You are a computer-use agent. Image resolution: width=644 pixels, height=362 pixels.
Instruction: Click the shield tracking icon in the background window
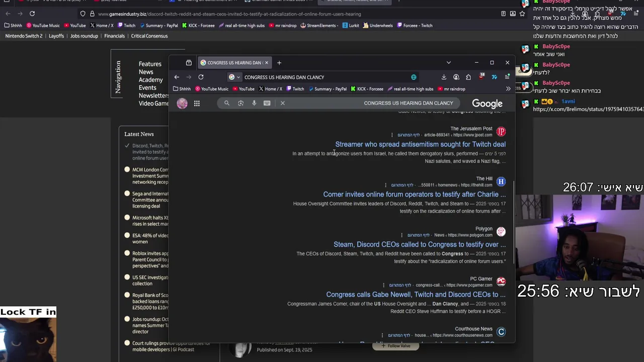pos(83,14)
